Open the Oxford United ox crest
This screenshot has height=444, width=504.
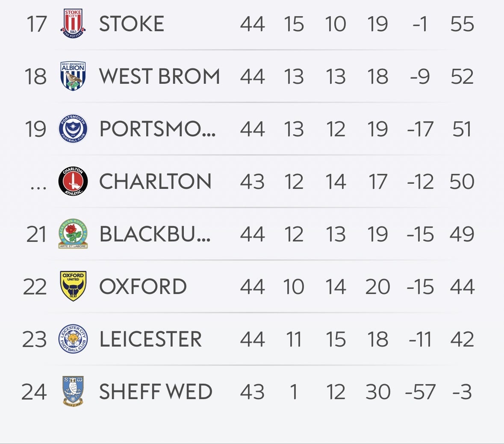pos(73,286)
